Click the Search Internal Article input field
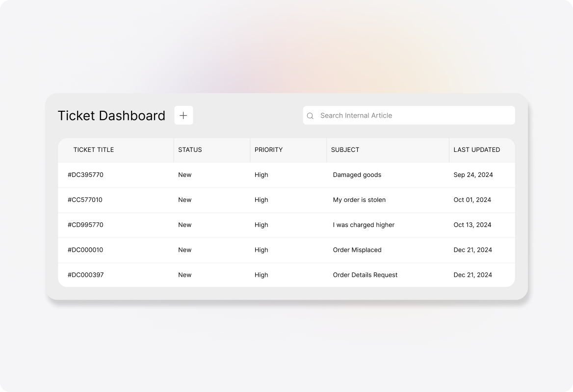The height and width of the screenshot is (392, 573). [409, 116]
